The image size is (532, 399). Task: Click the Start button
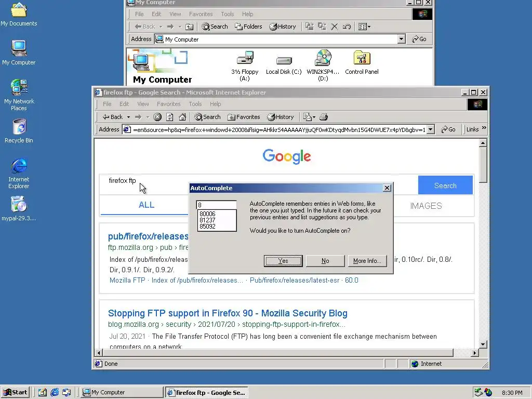coord(15,392)
